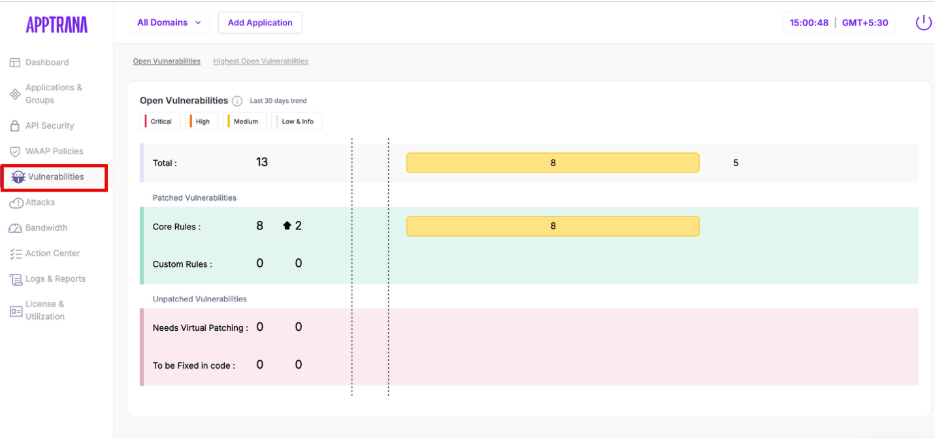
Task: Click the API Security lock icon
Action: coord(15,126)
